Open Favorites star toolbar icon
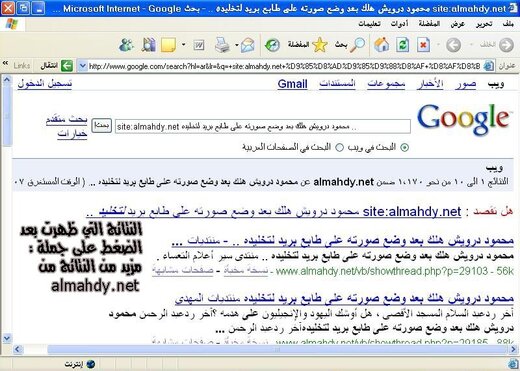 [x=320, y=45]
